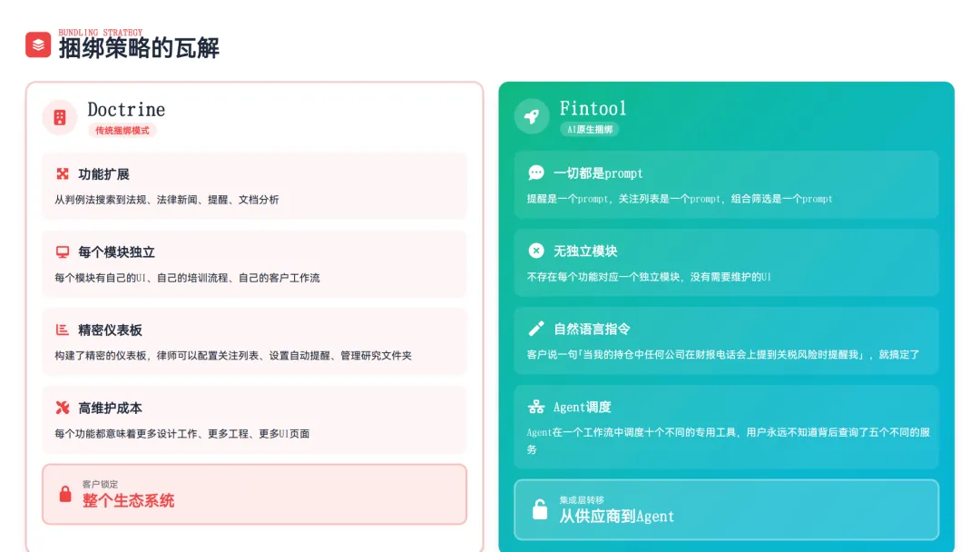Click the network icon beside Agent调度
The image size is (980, 552).
536,407
